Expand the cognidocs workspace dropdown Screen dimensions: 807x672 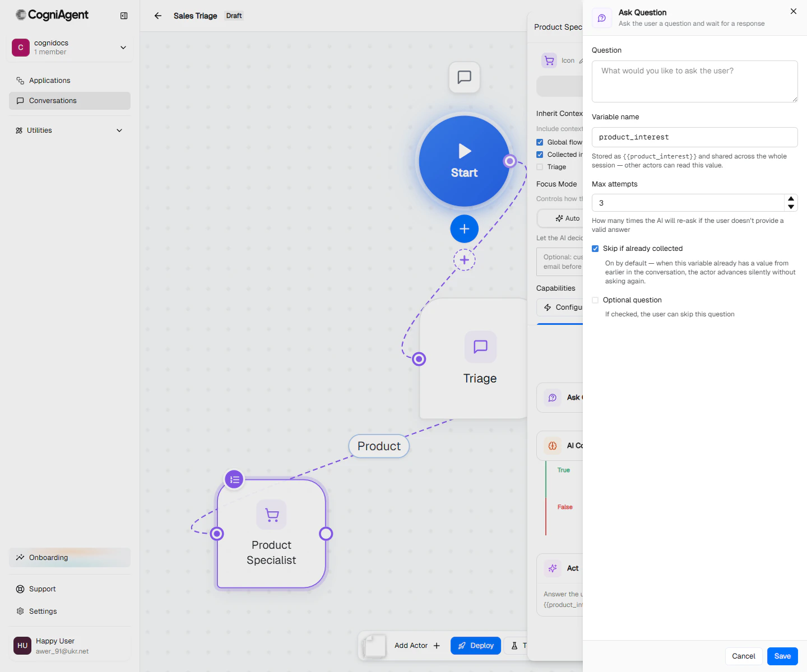point(123,48)
